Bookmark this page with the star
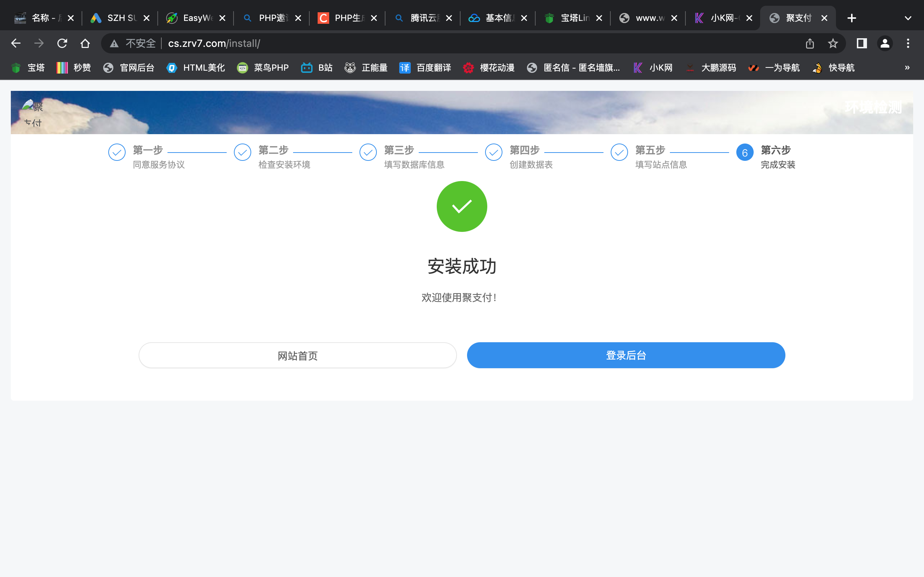924x577 pixels. click(832, 43)
